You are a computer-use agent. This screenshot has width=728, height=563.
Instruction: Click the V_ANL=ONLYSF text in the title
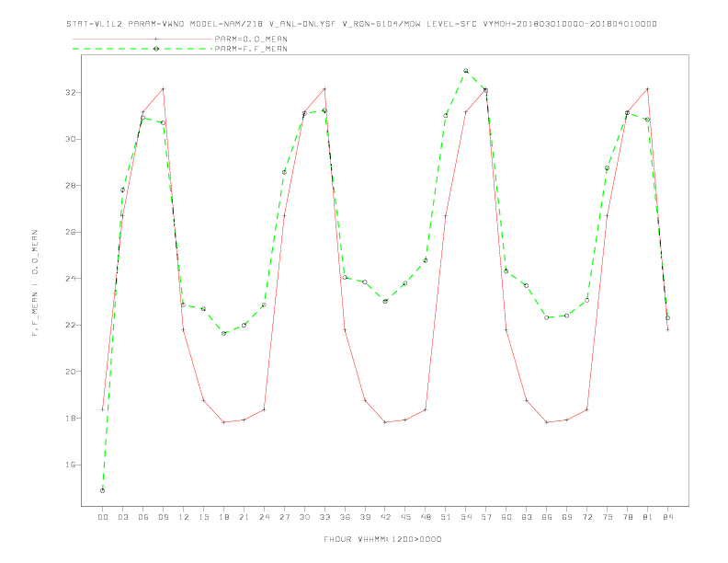[302, 24]
